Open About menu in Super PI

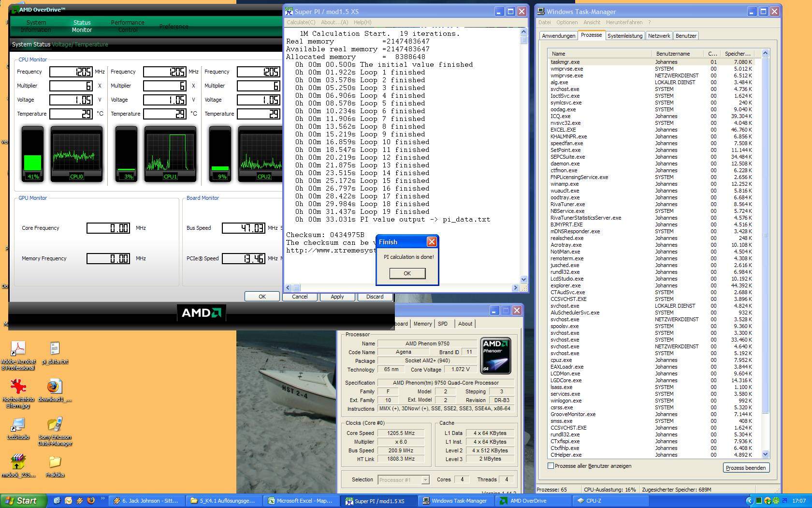(334, 22)
